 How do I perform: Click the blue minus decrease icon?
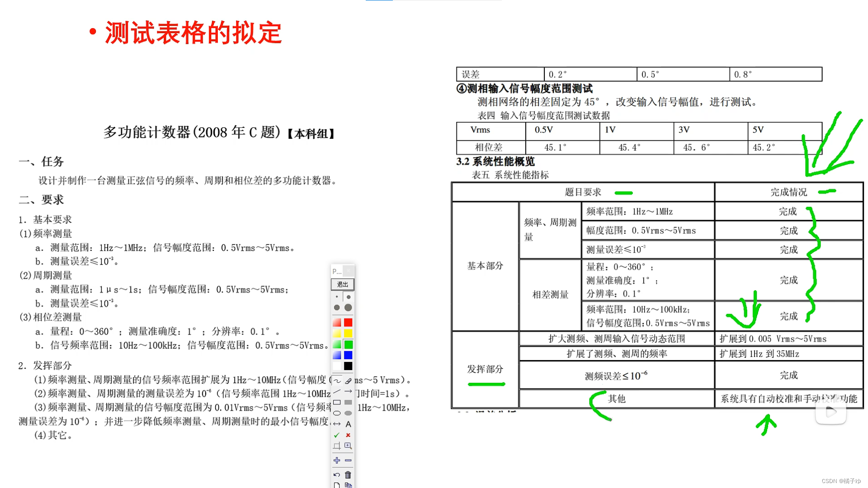coord(348,460)
